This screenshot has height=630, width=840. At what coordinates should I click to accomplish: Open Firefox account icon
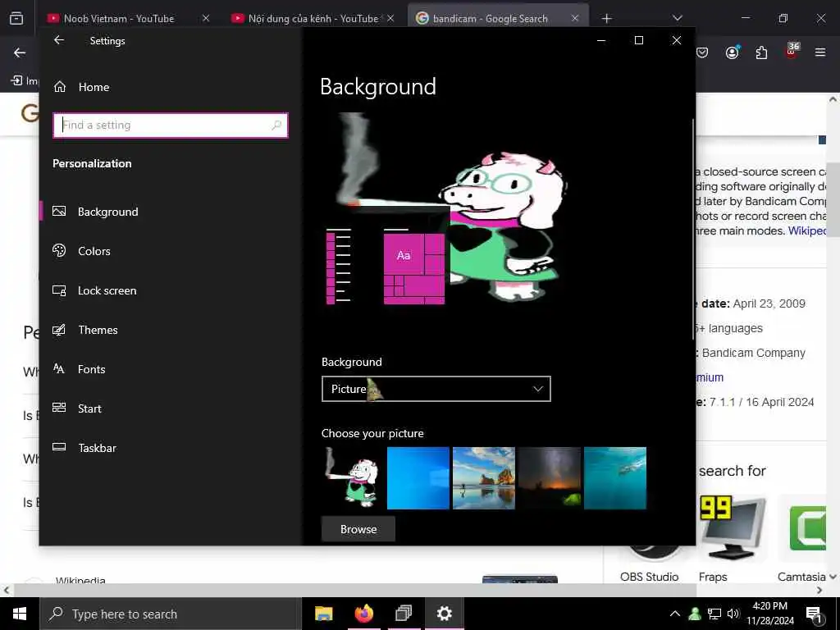pyautogui.click(x=732, y=52)
